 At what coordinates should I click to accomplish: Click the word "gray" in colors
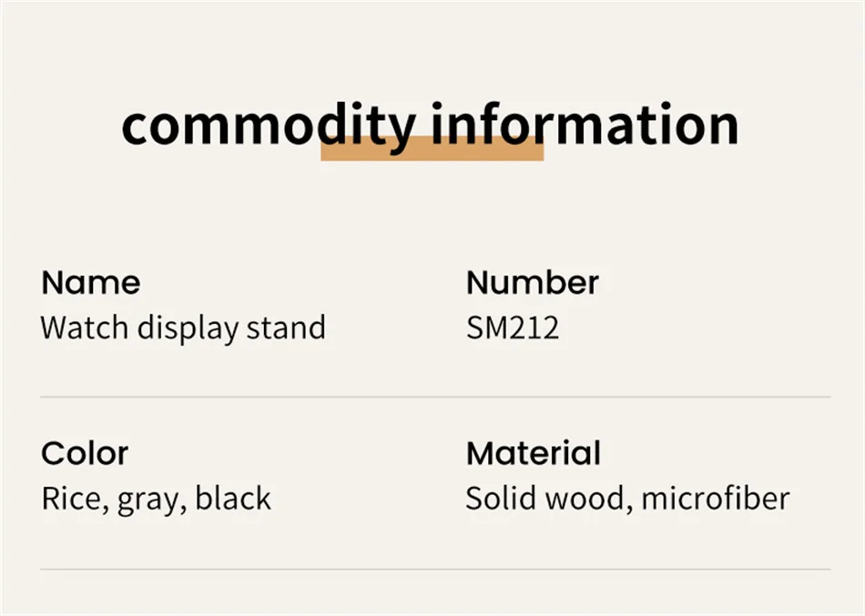point(148,500)
